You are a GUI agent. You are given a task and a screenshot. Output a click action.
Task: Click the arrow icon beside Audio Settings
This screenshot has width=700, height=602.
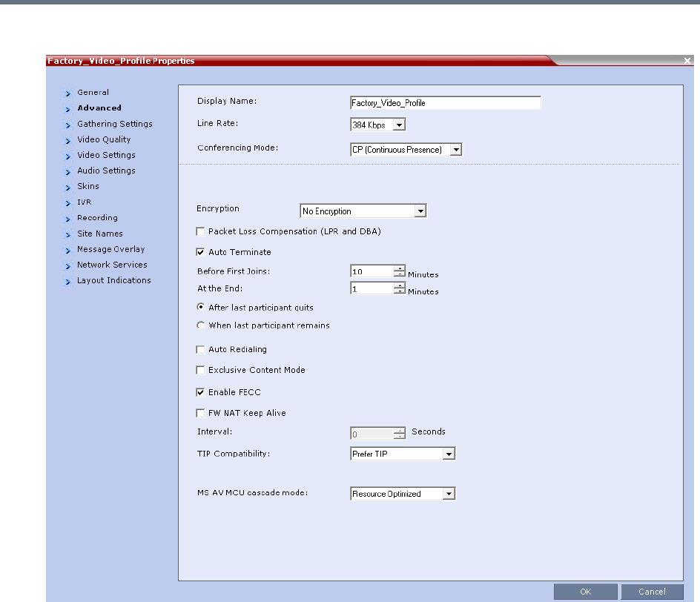68,172
